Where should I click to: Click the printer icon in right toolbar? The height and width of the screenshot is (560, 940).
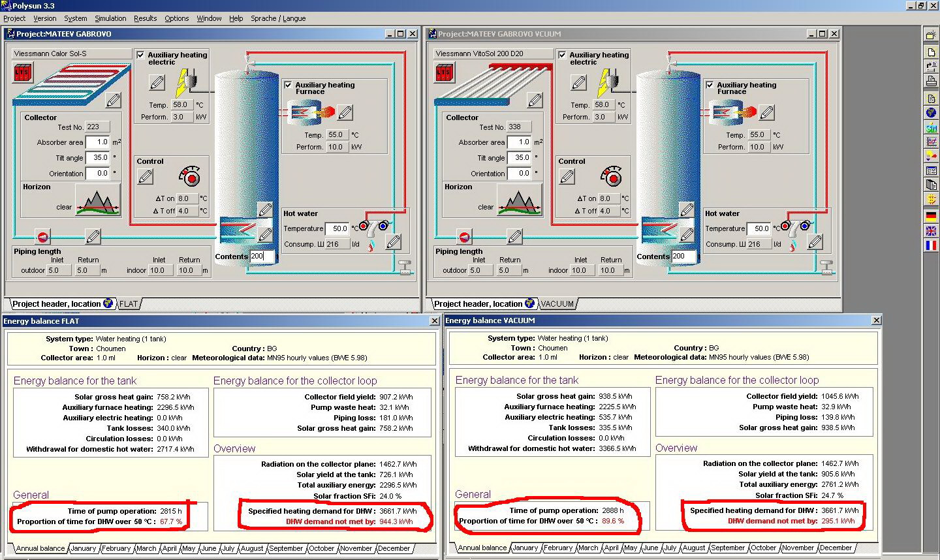click(931, 81)
